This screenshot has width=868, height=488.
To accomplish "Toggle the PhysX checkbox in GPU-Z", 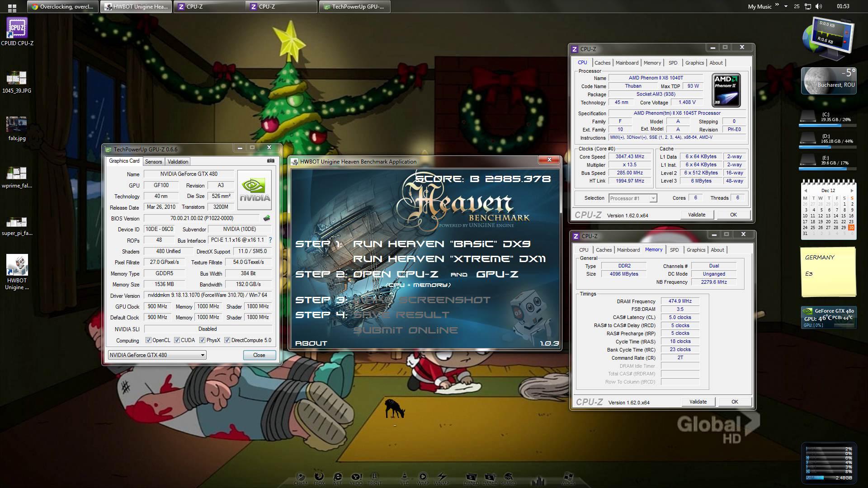I will tap(202, 340).
